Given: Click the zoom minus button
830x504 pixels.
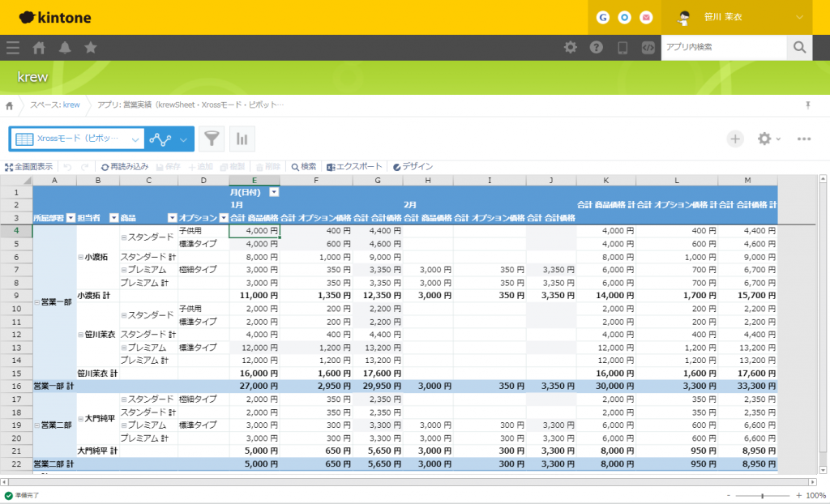Looking at the screenshot, I should pos(729,496).
